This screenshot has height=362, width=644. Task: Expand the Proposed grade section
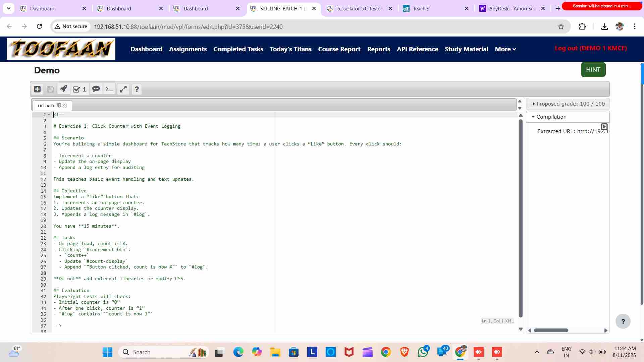point(534,104)
